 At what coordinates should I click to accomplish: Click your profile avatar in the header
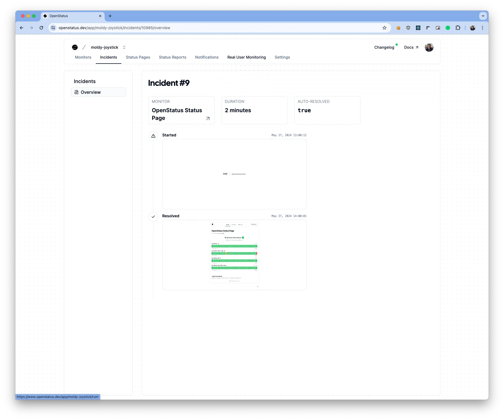(x=429, y=47)
